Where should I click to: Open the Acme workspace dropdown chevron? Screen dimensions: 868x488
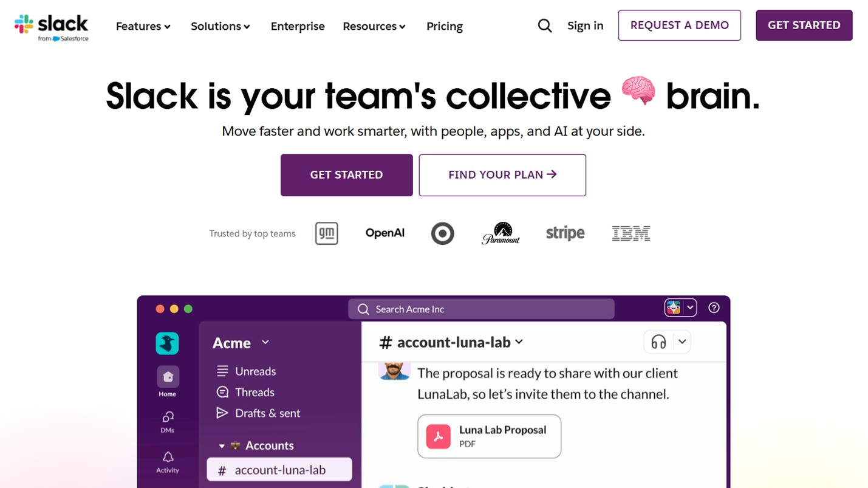pos(265,343)
